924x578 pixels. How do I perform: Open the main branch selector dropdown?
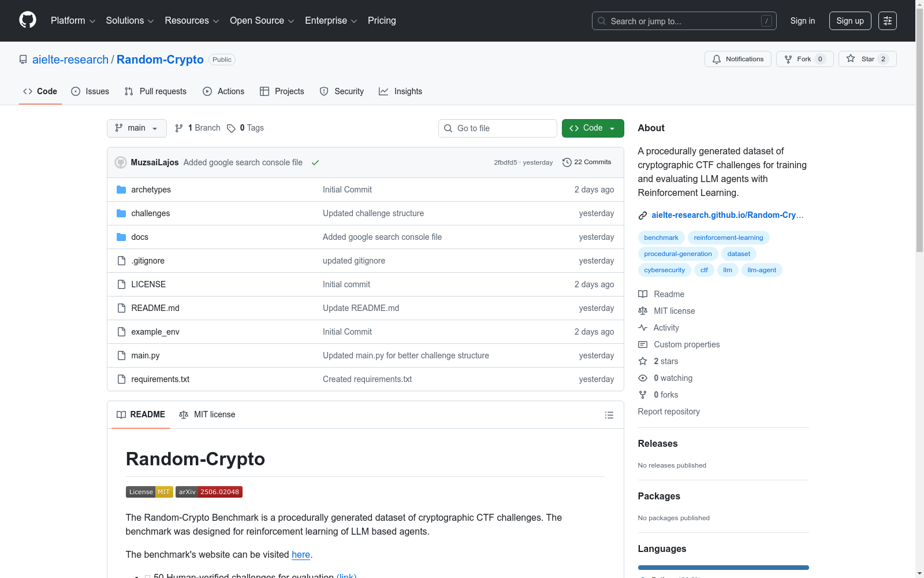(x=137, y=128)
